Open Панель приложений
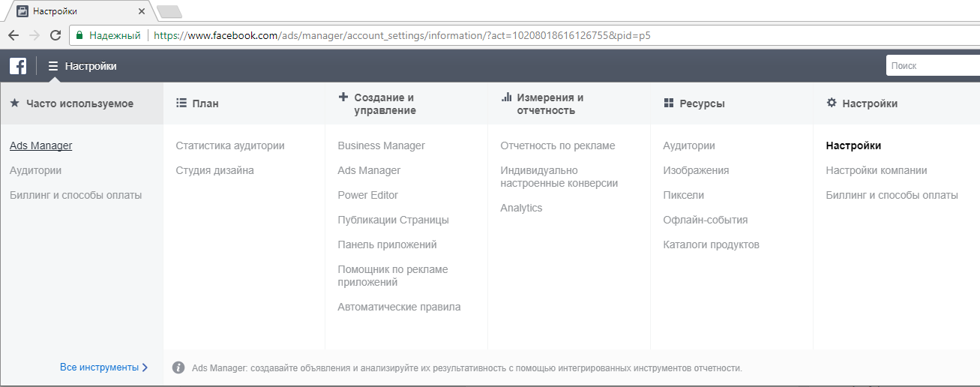Screen dimensions: 980x387 388,244
